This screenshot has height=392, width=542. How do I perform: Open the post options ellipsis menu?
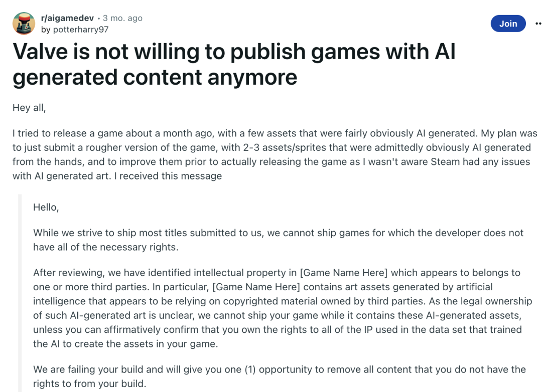click(538, 24)
